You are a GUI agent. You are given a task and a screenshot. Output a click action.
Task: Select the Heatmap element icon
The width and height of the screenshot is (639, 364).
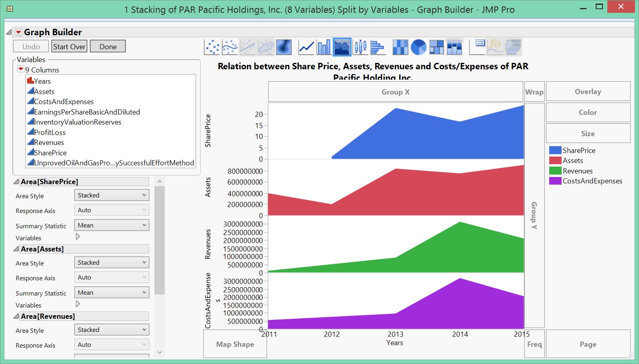[400, 47]
